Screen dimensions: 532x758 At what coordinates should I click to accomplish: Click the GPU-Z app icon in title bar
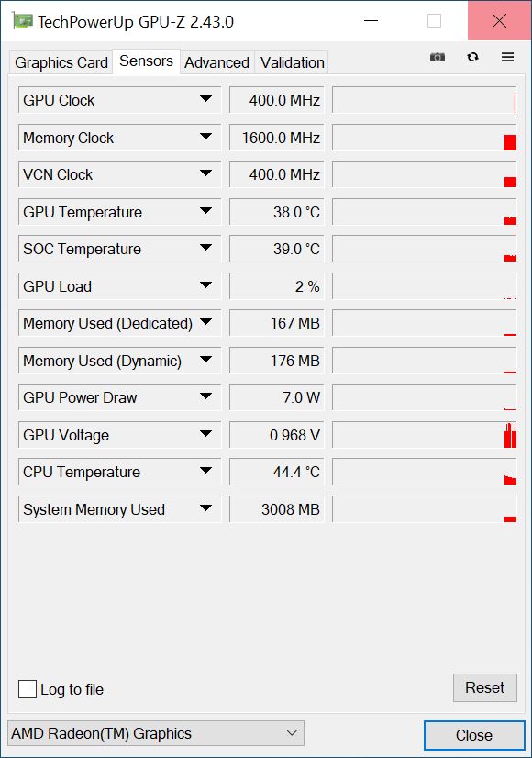click(x=22, y=21)
